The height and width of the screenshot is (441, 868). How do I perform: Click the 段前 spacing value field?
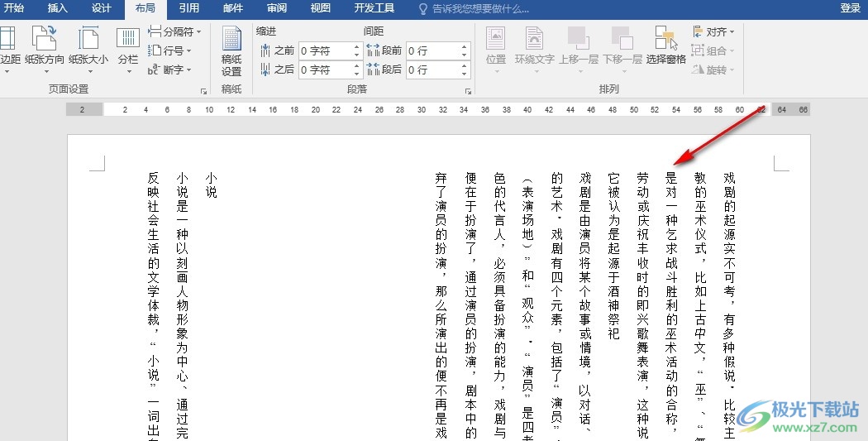coord(433,51)
